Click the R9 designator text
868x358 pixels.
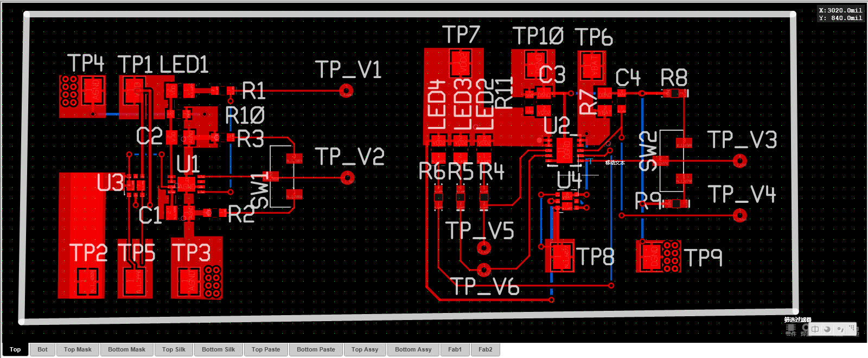click(x=648, y=201)
